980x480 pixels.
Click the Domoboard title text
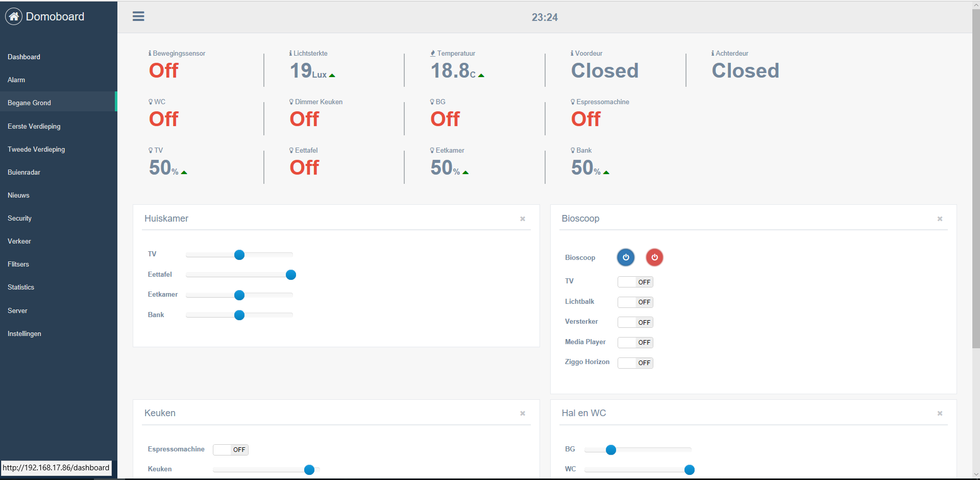[x=55, y=16]
